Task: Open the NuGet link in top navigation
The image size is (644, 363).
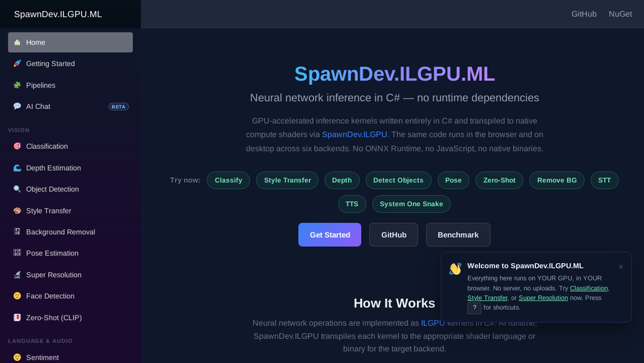Action: click(x=620, y=14)
